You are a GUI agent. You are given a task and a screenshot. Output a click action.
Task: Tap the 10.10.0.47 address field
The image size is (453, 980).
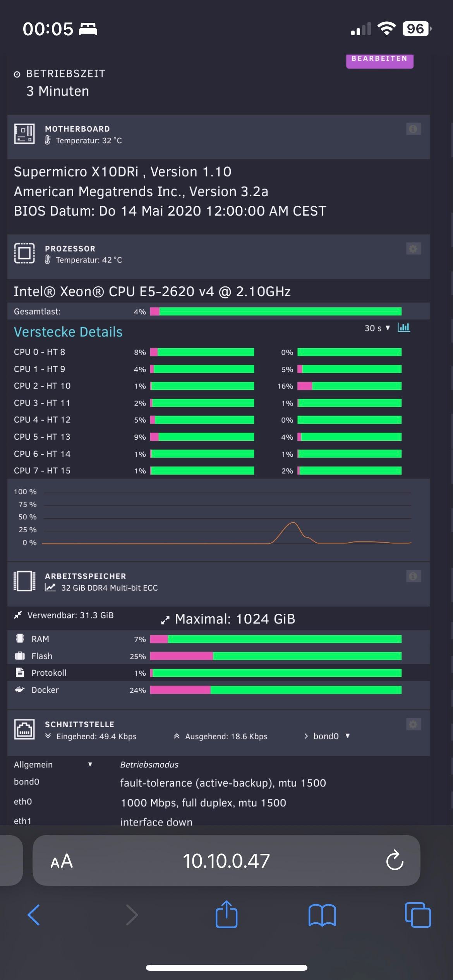point(226,861)
